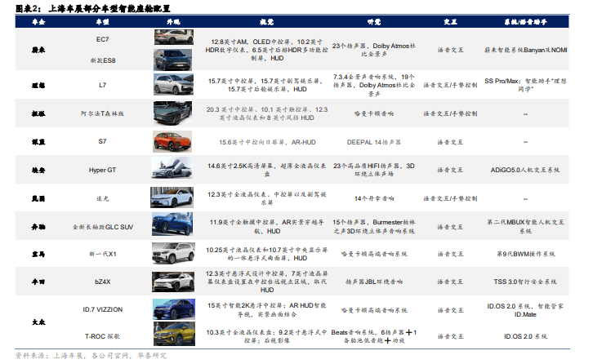Click the white 新一代X1 photo
The width and height of the screenshot is (593, 364).
pyautogui.click(x=173, y=253)
